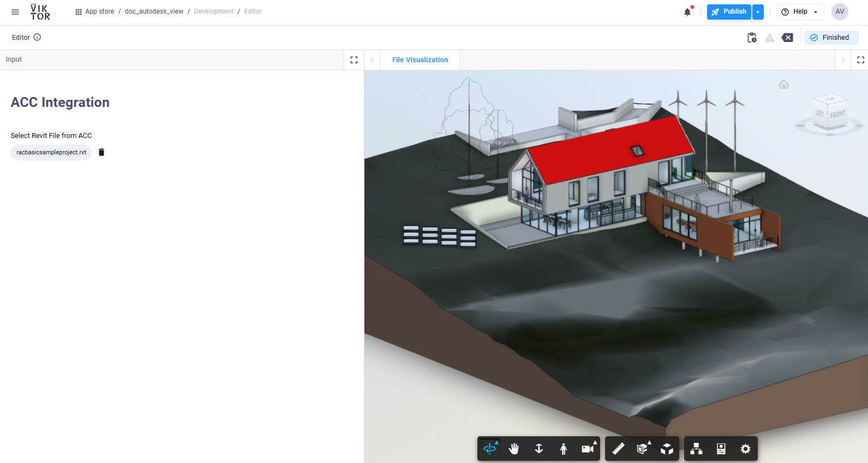Screen dimensions: 868x463
Task: Delete the racbasicsampleproject.rvt file selection
Action: tap(101, 152)
